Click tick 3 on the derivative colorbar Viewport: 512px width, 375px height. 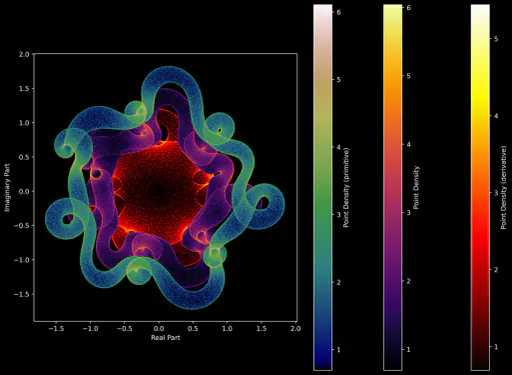496,193
